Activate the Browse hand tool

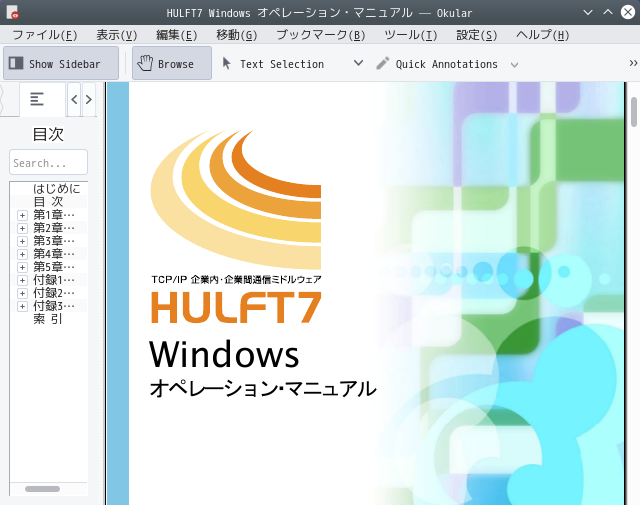point(172,63)
